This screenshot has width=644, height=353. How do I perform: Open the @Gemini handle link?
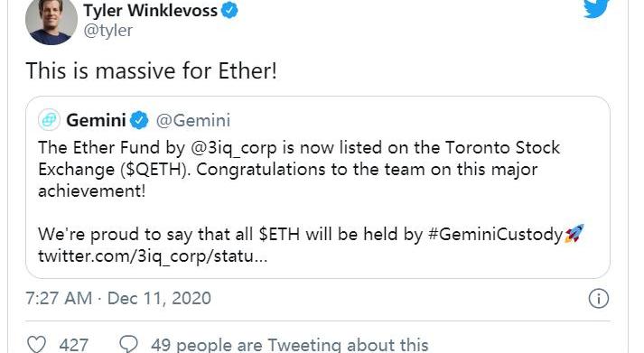(x=193, y=121)
